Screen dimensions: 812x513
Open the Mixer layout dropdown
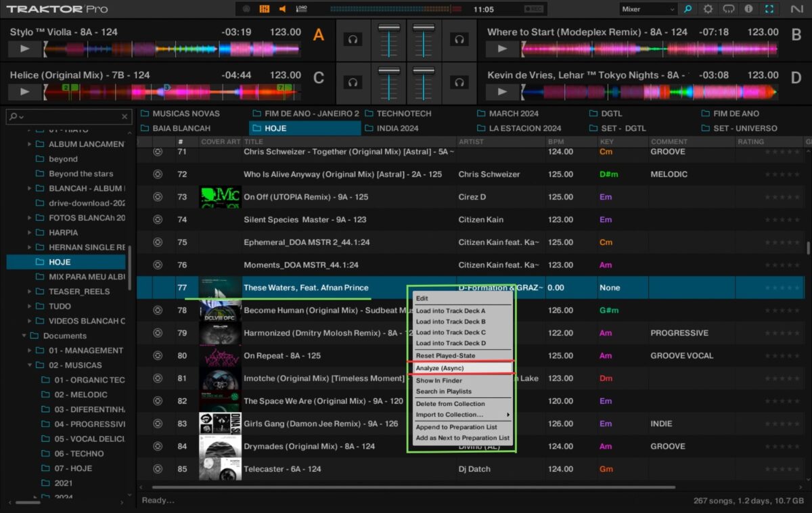click(x=648, y=9)
